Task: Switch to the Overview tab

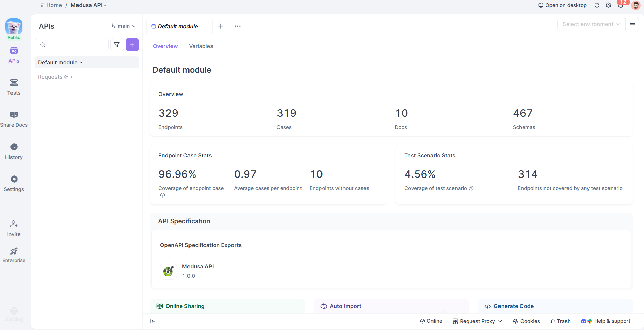Action: [165, 46]
